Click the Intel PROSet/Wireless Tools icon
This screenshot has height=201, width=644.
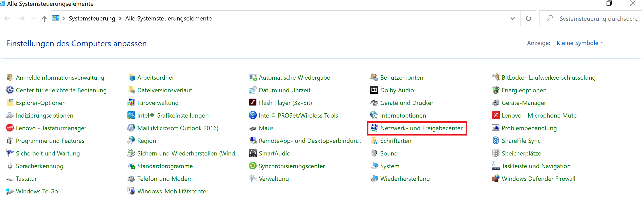coord(253,115)
